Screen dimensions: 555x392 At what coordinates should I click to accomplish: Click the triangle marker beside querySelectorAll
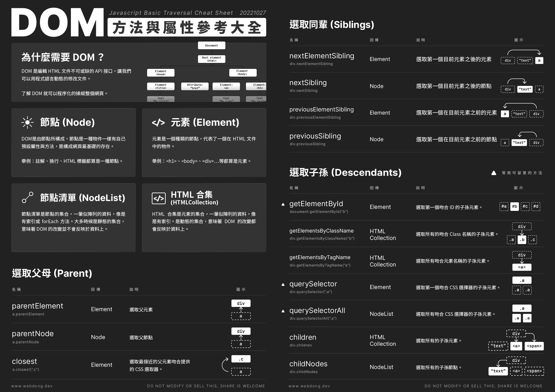pos(283,311)
